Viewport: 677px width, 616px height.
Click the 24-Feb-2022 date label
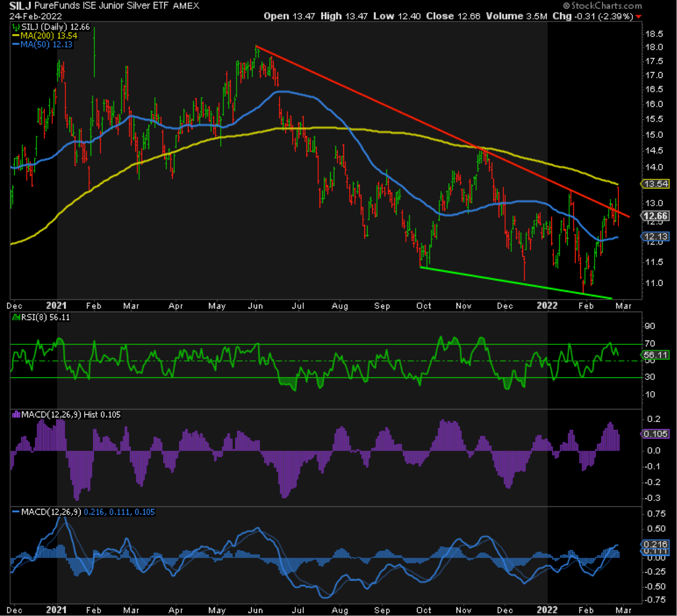click(x=36, y=16)
